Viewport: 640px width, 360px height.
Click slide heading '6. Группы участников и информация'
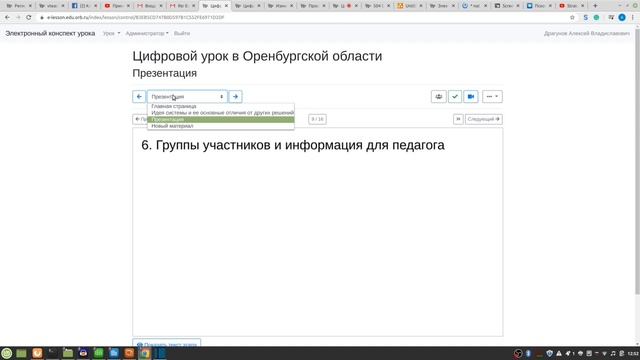tap(293, 145)
